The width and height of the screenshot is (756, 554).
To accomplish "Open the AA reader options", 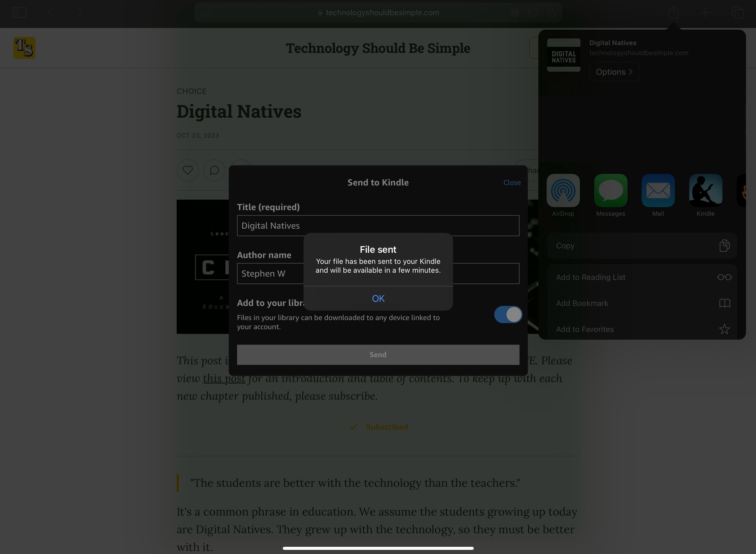I will point(206,13).
